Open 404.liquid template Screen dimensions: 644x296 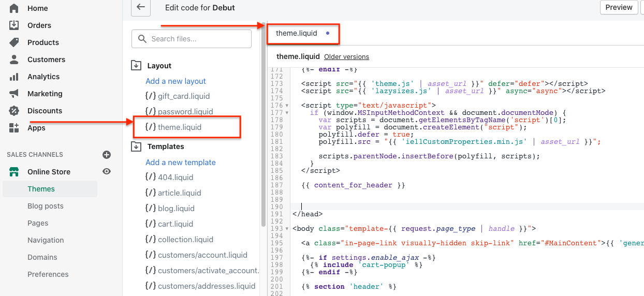coord(175,177)
